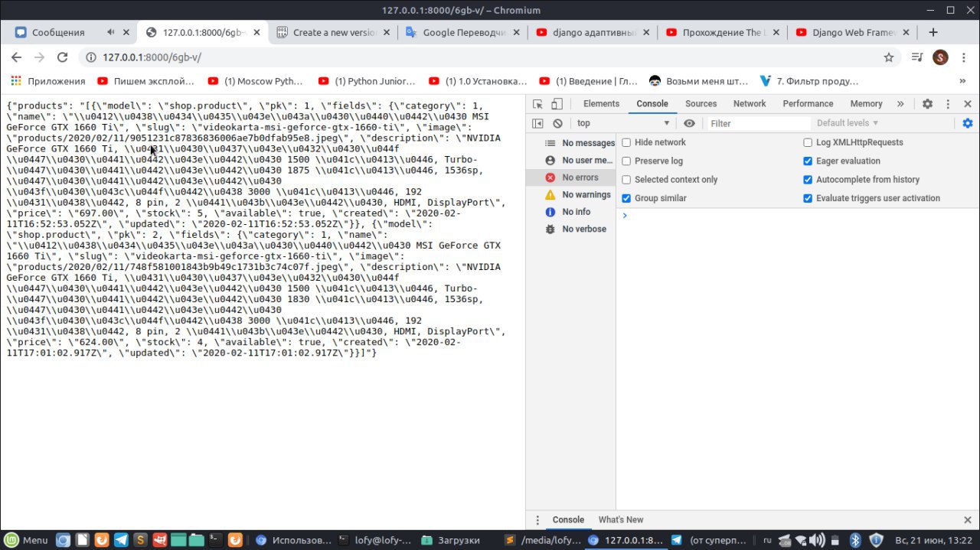Viewport: 980px width, 550px height.
Task: Open the DevTools settings gear
Action: point(927,104)
